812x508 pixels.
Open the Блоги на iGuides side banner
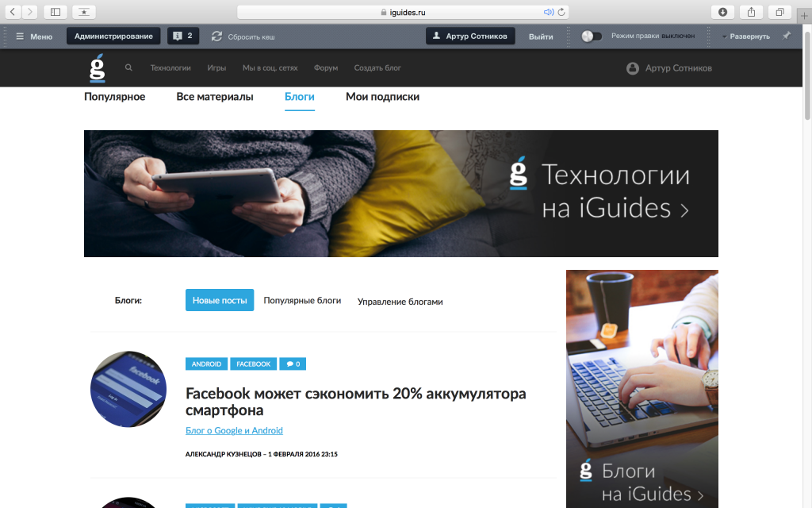pos(642,389)
